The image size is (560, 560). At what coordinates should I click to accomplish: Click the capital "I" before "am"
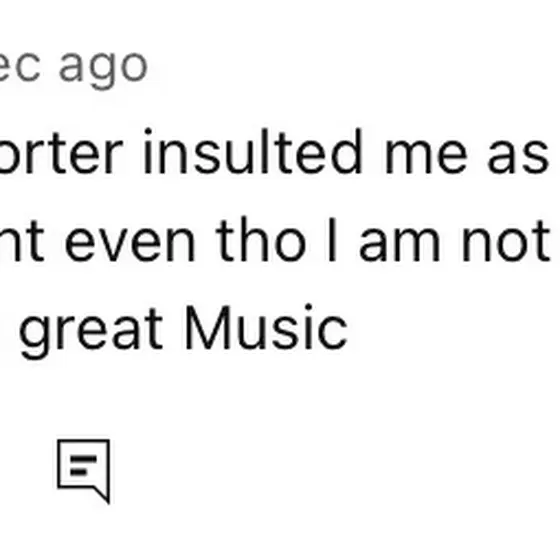332,239
